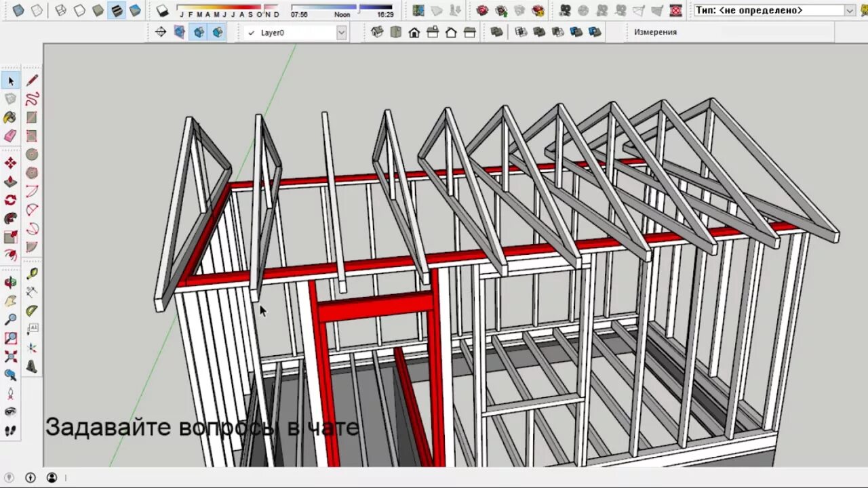Click the red Reset Camera icon

click(675, 10)
